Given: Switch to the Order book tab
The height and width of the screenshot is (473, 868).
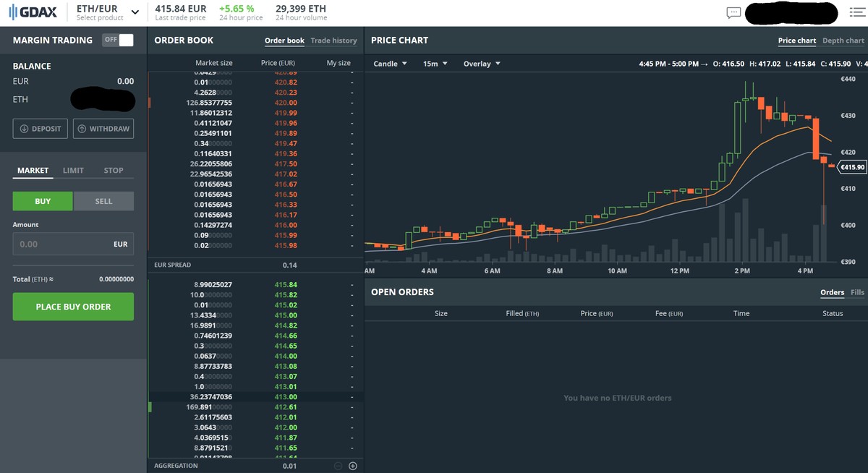Looking at the screenshot, I should [284, 41].
